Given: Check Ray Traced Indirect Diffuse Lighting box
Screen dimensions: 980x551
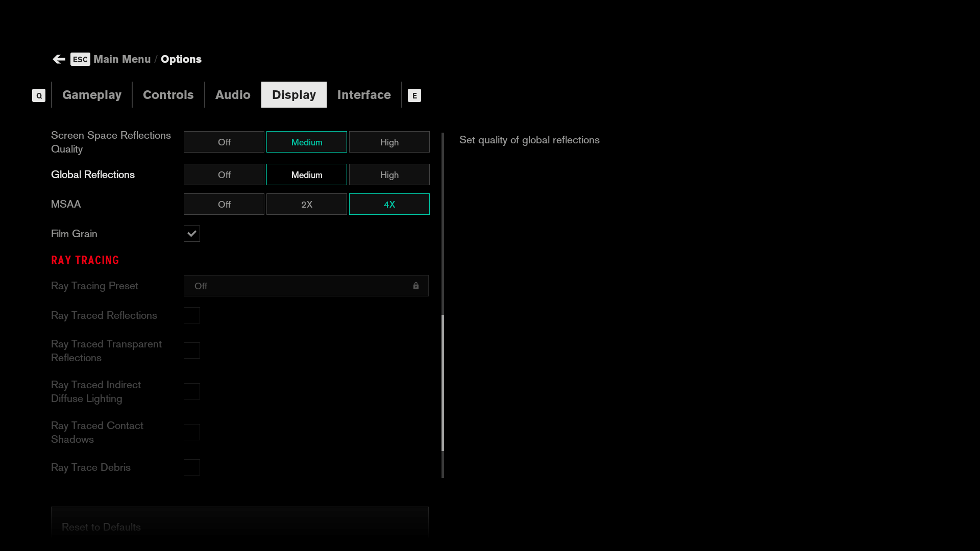Looking at the screenshot, I should [192, 391].
